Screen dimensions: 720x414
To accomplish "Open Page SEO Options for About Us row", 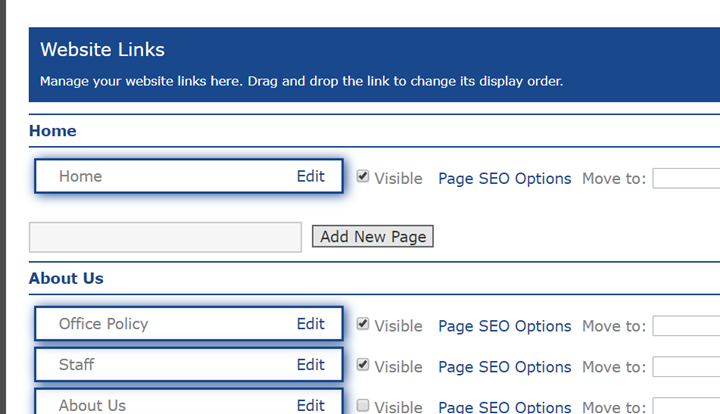I will (x=504, y=406).
